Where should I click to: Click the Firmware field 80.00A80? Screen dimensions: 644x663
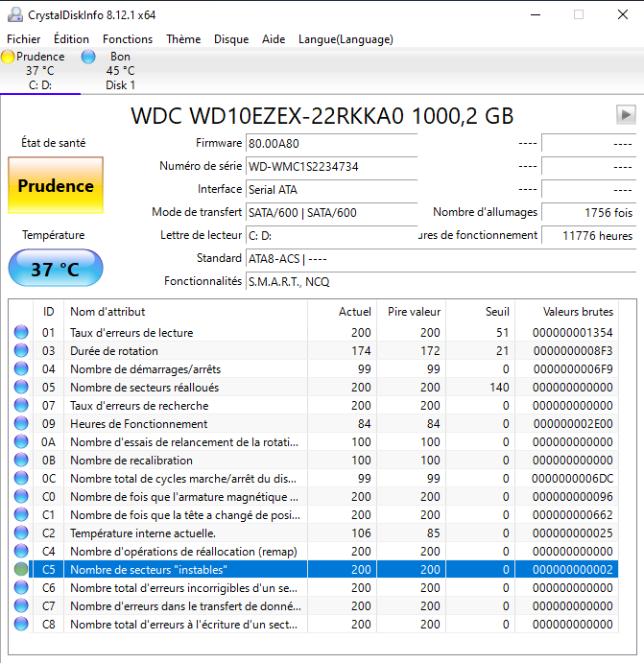click(x=331, y=144)
